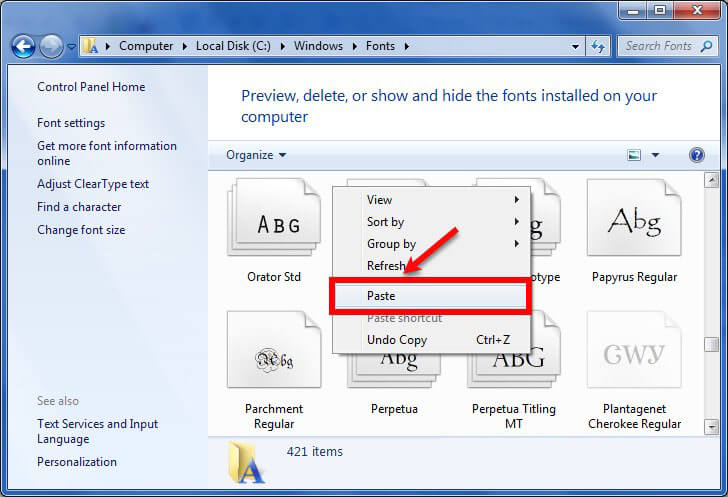Screen dimensions: 728x497
Task: Click the Perpetua font label
Action: click(x=394, y=409)
